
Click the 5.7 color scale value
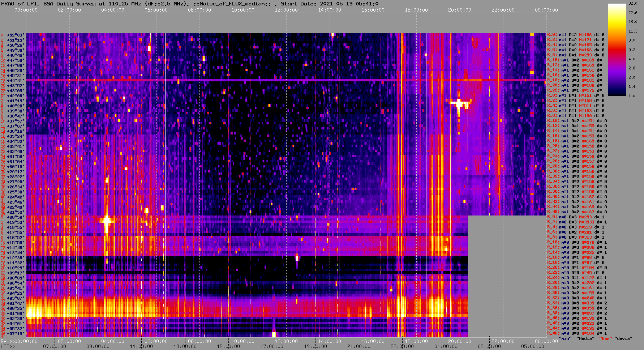[632, 50]
